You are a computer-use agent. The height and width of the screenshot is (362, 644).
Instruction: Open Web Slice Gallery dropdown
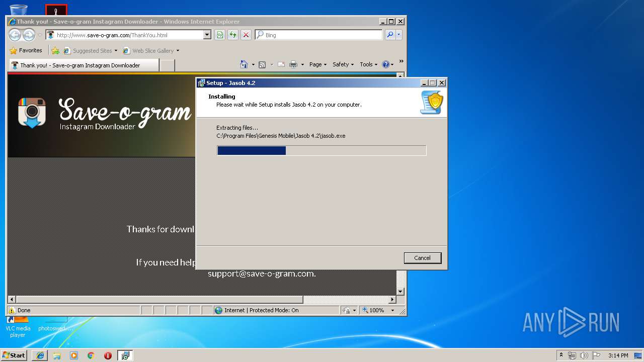point(178,51)
